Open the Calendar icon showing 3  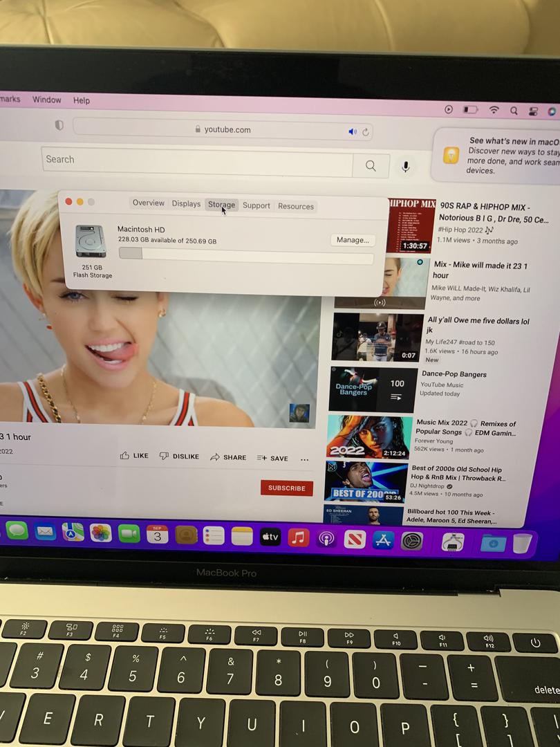point(157,535)
